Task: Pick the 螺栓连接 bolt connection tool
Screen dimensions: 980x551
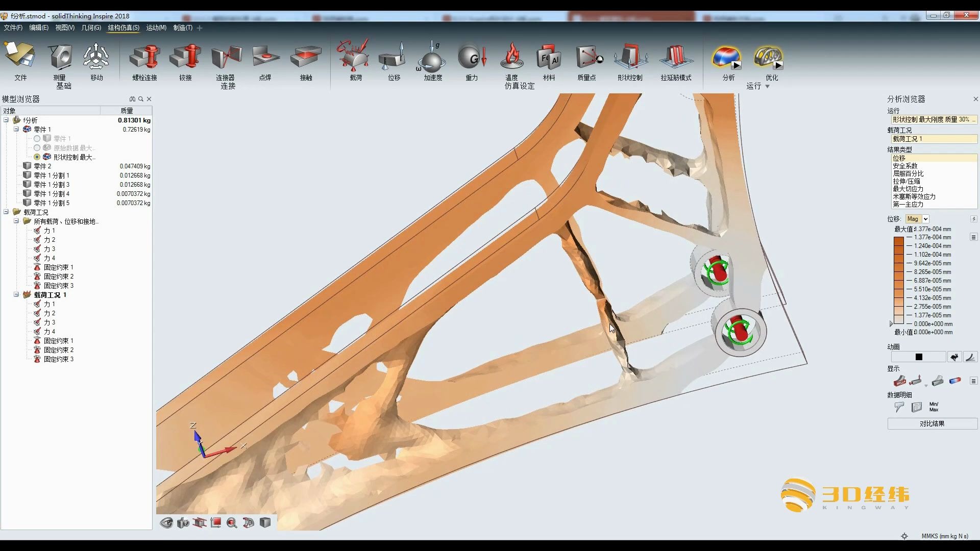Action: tap(144, 56)
